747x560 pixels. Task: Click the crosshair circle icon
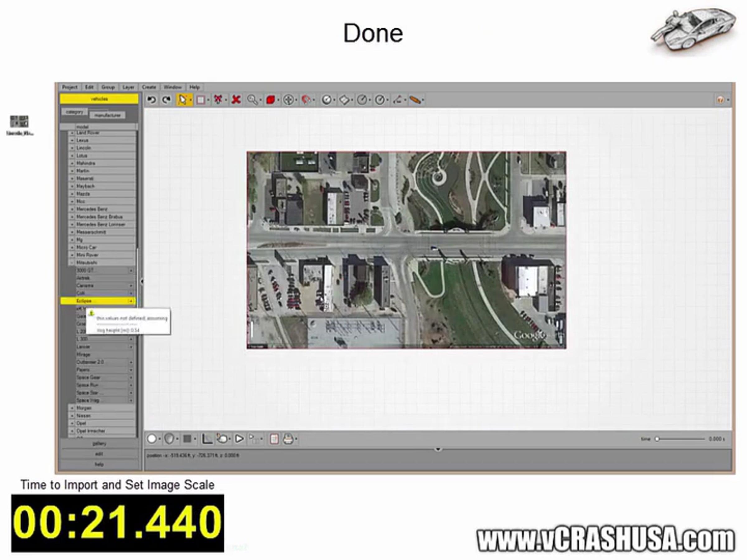[x=289, y=100]
